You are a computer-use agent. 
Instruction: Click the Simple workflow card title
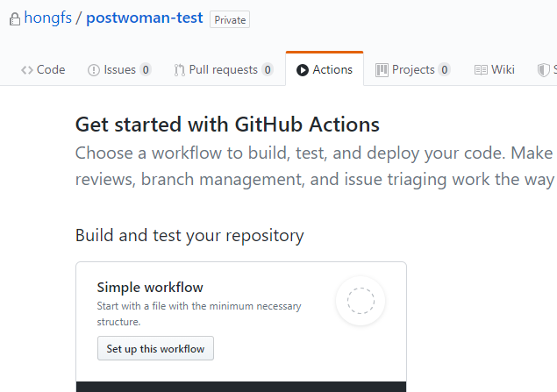point(150,288)
